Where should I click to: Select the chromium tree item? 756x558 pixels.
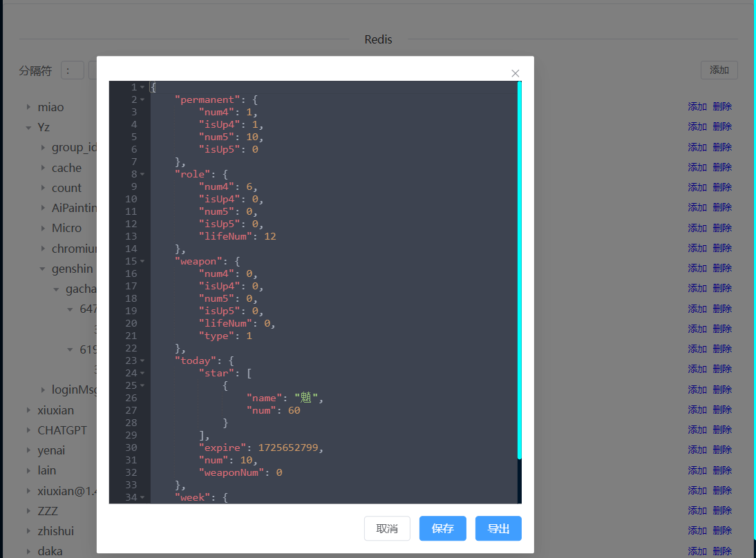point(74,249)
